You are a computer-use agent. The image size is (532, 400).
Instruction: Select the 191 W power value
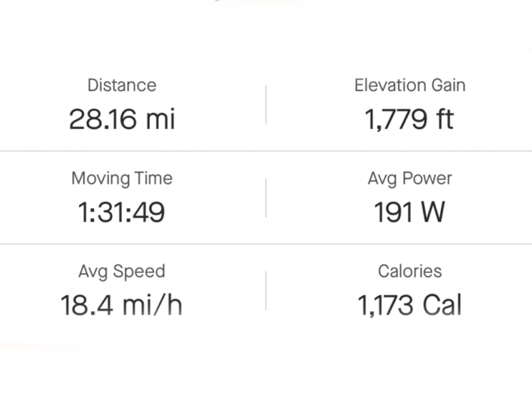coord(409,212)
